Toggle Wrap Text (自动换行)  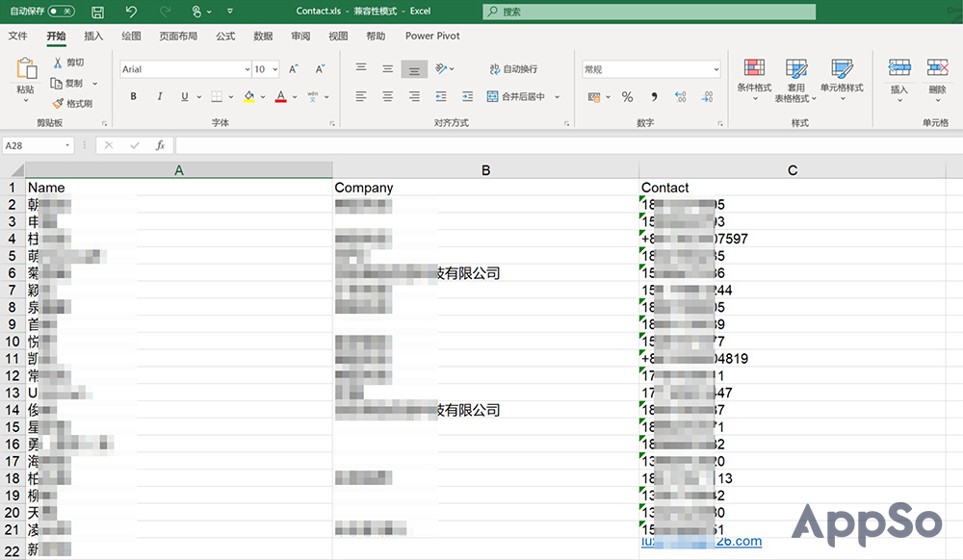[512, 69]
